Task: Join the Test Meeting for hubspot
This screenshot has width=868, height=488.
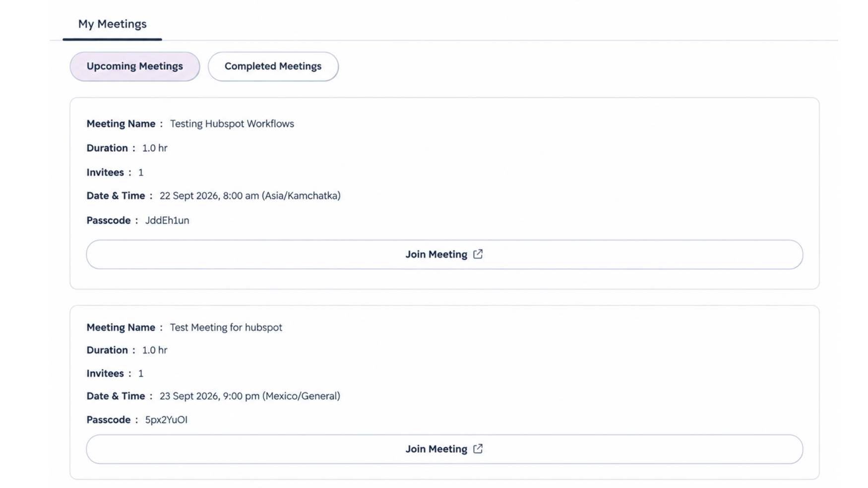Action: [444, 449]
